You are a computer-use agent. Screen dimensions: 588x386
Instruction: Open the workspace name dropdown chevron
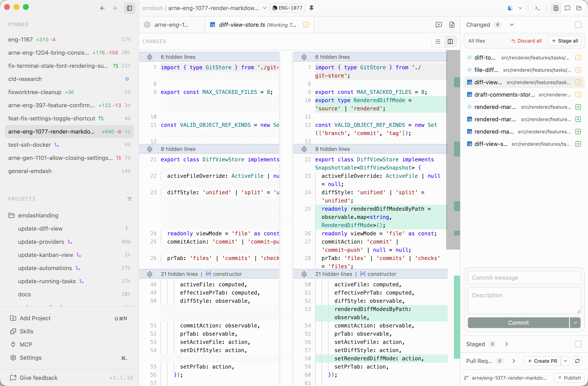[265, 8]
